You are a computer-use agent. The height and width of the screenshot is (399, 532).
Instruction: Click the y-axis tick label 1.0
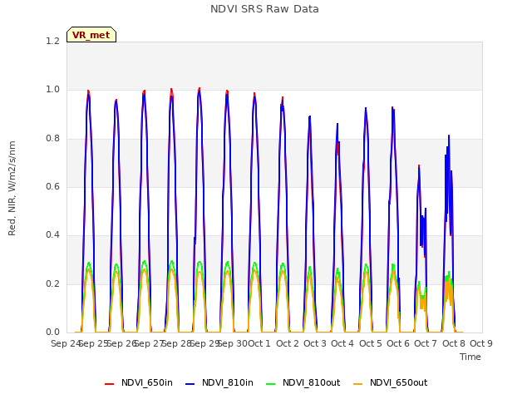[52, 90]
